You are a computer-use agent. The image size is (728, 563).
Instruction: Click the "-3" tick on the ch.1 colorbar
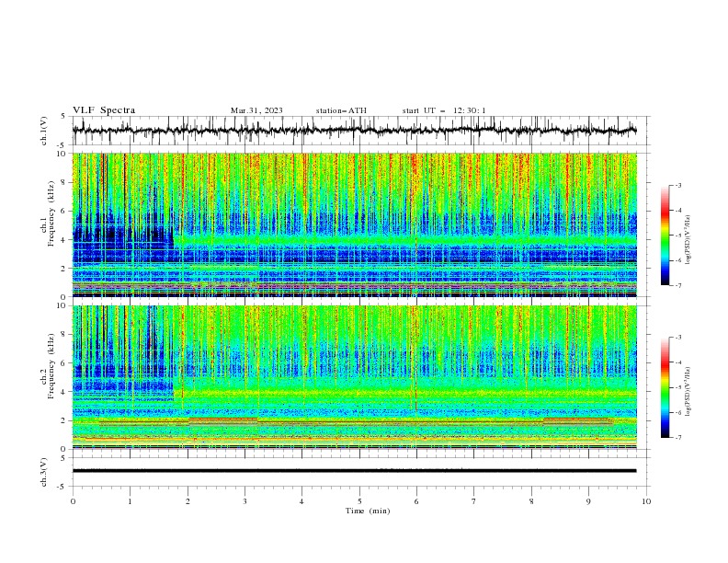[677, 185]
